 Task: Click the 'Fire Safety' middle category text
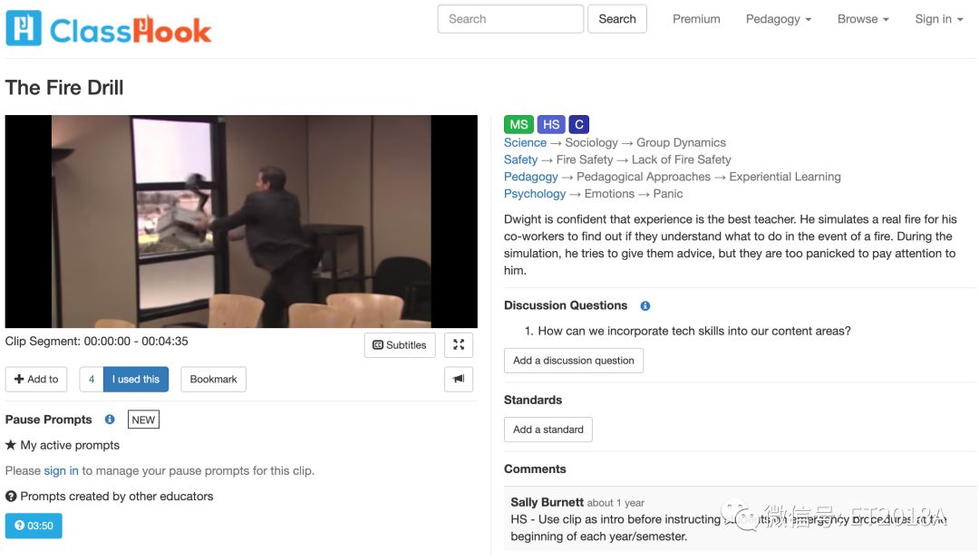click(x=585, y=159)
